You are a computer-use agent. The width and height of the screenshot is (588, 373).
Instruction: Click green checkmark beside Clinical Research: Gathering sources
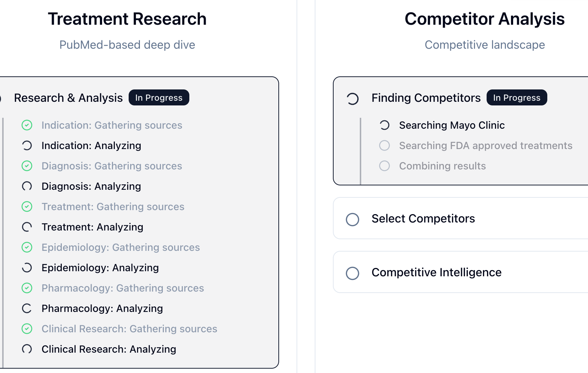click(x=27, y=329)
